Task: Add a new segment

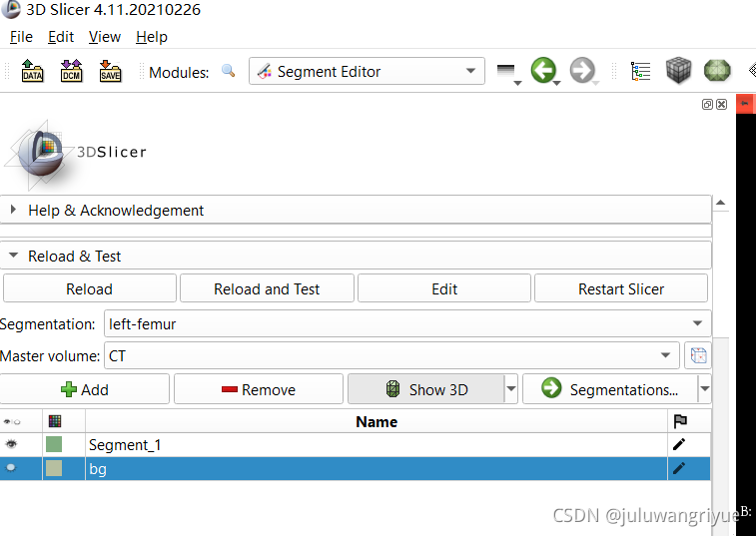Action: tap(84, 389)
